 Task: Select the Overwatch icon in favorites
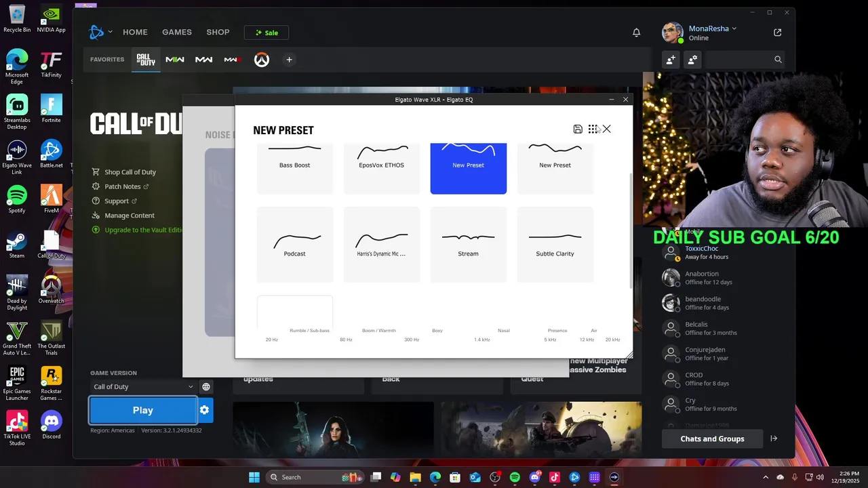pos(262,60)
